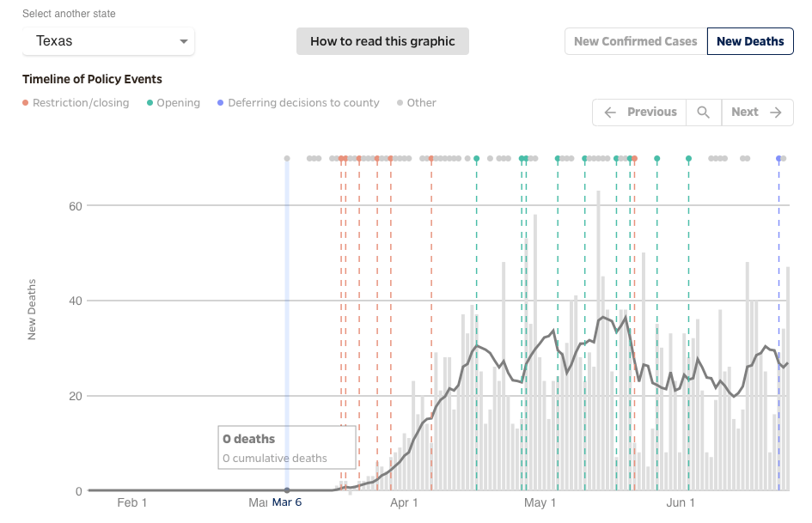Click the first gray policy event dot above Mar 6
812x523 pixels.
(287, 159)
